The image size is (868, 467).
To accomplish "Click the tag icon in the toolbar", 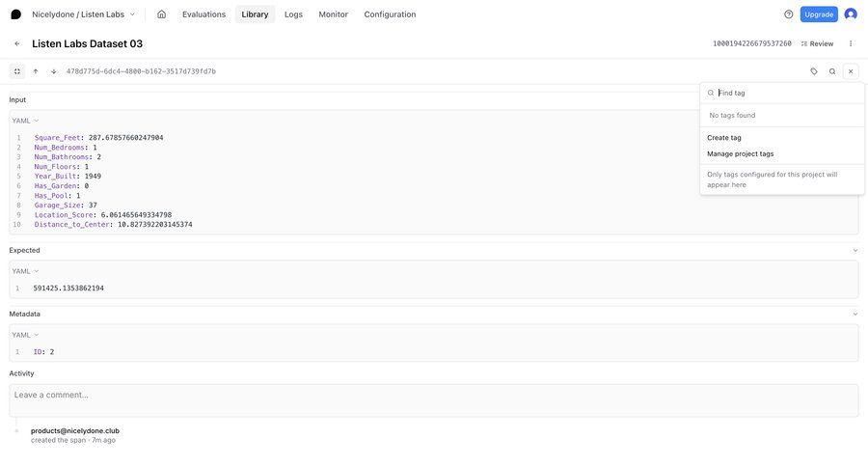I will coord(814,71).
